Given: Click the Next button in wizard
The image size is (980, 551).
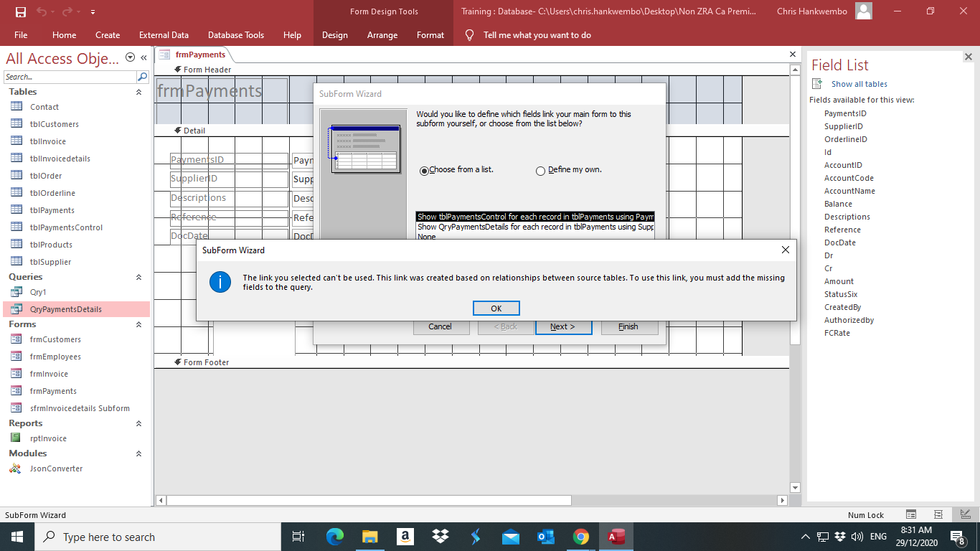Looking at the screenshot, I should (x=564, y=326).
